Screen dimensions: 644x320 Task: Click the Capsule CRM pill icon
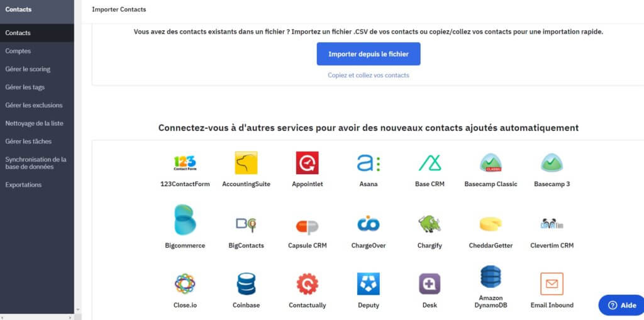(x=307, y=224)
